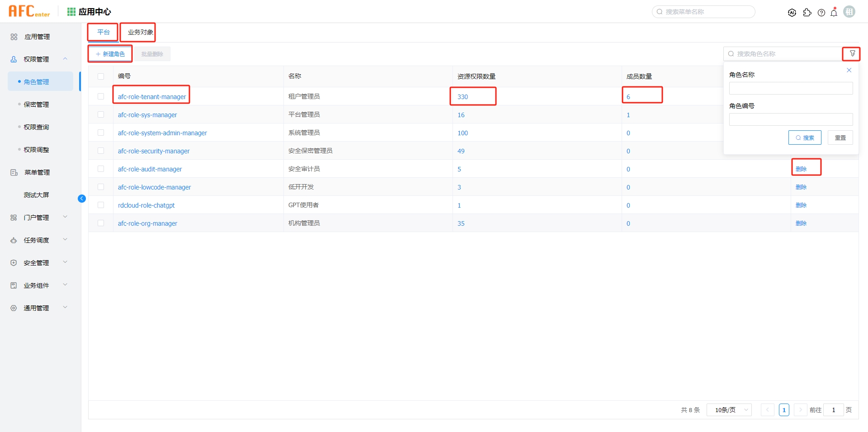Click the notification bell with red dot

click(x=834, y=12)
